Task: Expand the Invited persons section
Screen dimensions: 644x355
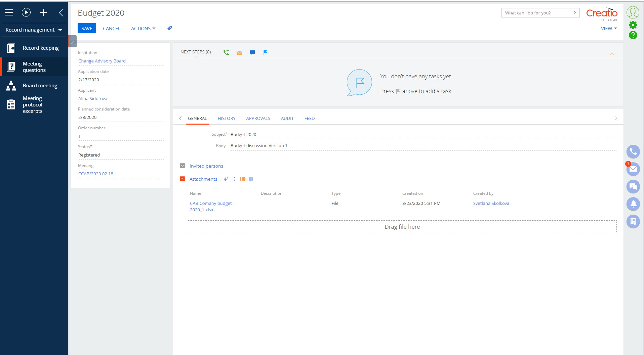Action: [182, 166]
